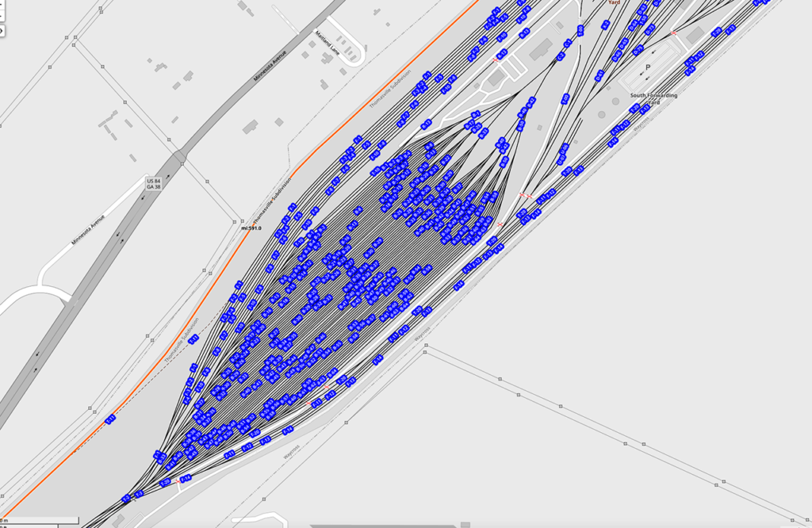
Task: Click the Waycross label near the bottom
Action: click(x=292, y=452)
